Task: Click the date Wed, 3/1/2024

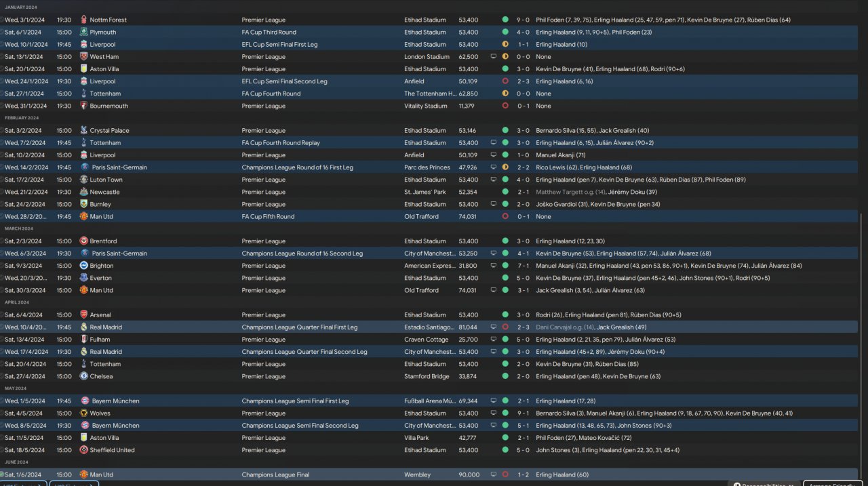Action: point(24,20)
